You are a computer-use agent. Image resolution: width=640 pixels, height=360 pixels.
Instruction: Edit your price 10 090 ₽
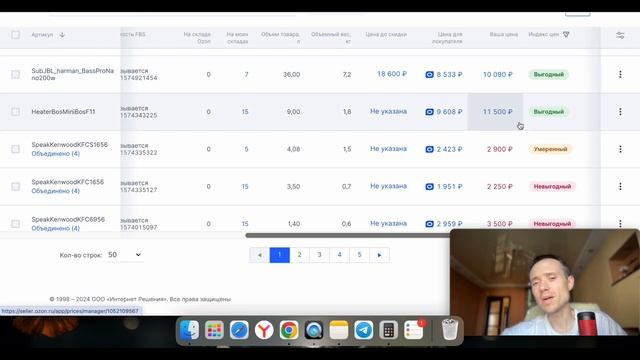[498, 75]
